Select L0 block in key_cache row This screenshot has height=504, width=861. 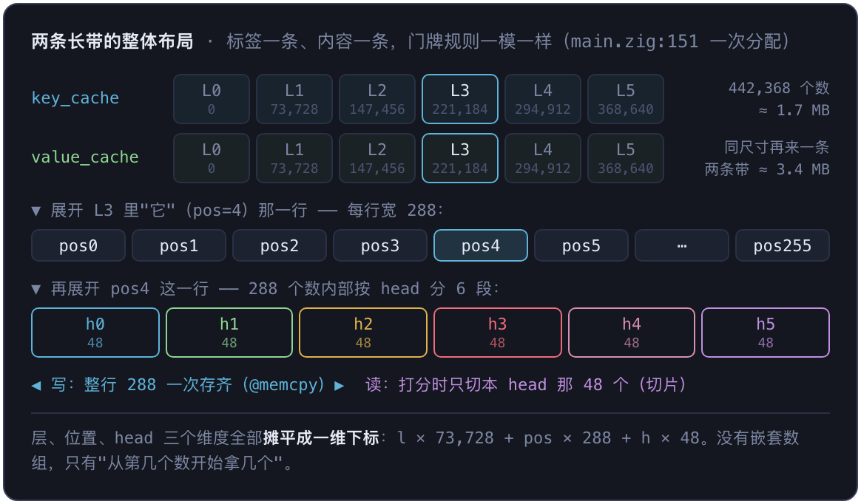click(212, 99)
